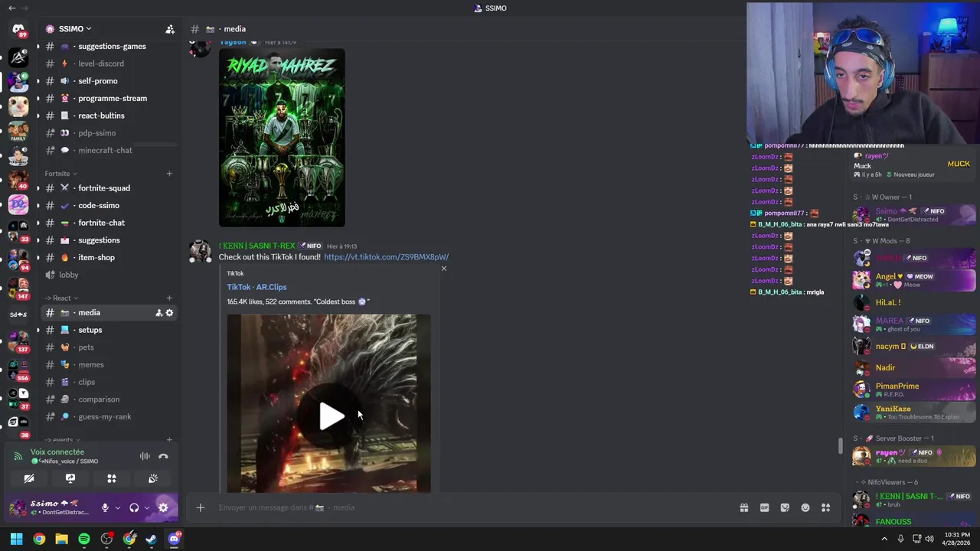This screenshot has width=980, height=551.
Task: Open Steam from the taskbar
Action: pyautogui.click(x=152, y=539)
